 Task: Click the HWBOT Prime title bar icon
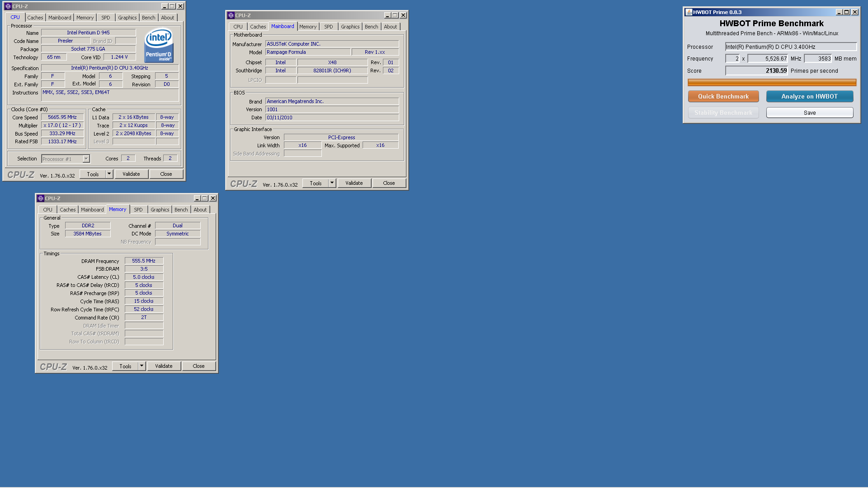tap(689, 12)
